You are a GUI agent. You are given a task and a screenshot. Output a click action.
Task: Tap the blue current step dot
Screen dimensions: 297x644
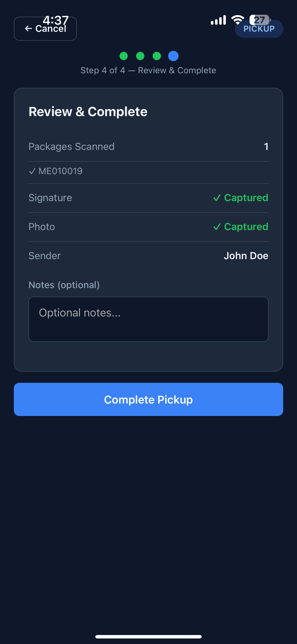173,56
